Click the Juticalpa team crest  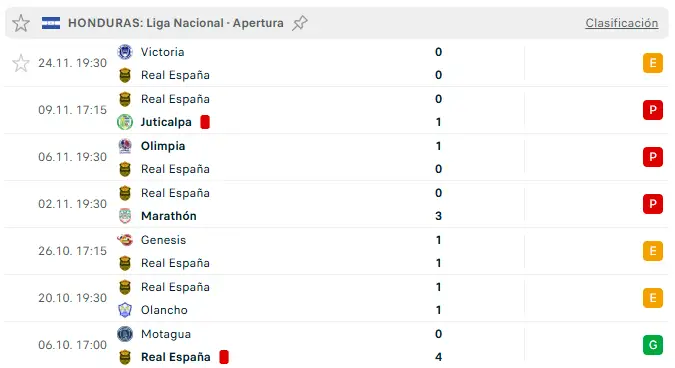(125, 122)
